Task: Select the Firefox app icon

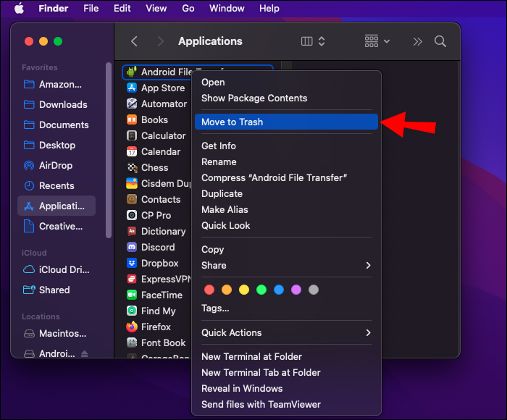Action: point(132,327)
